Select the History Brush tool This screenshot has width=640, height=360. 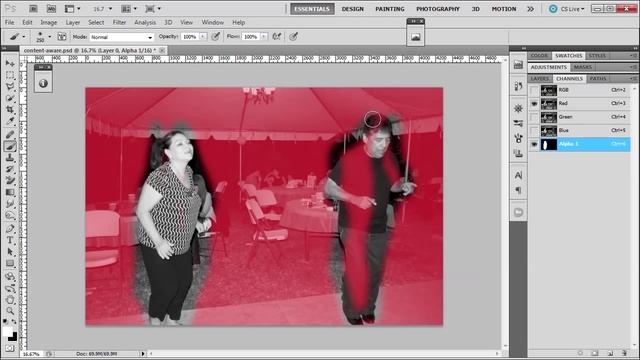[x=10, y=169]
